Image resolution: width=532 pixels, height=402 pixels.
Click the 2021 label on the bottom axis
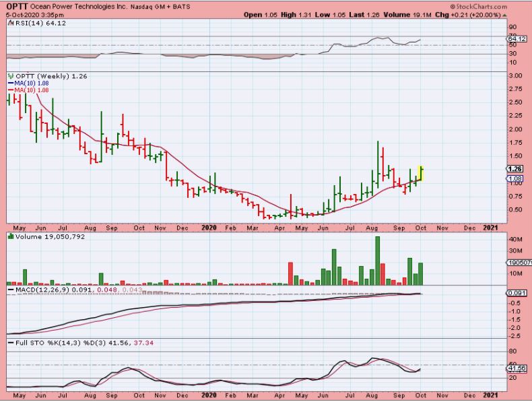(490, 395)
